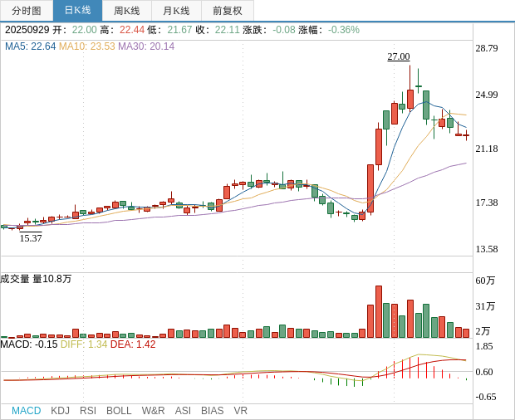515x420 pixels.
Task: Click the MA30: 20.14 legend text
Action: (x=146, y=46)
